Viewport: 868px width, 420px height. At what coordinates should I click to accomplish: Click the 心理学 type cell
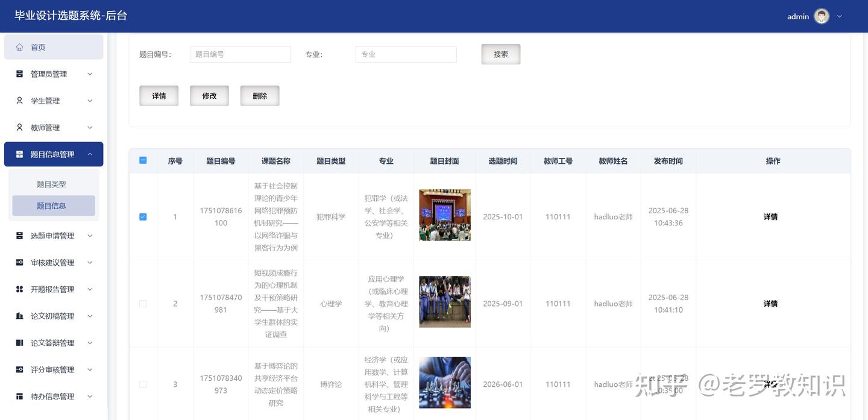click(331, 304)
